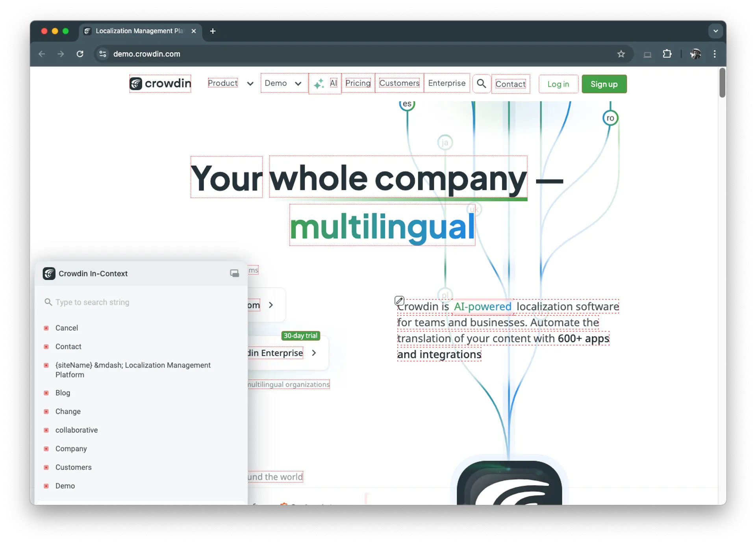Click the browser back arrow
Screen dimensions: 756x544
[x=42, y=54]
